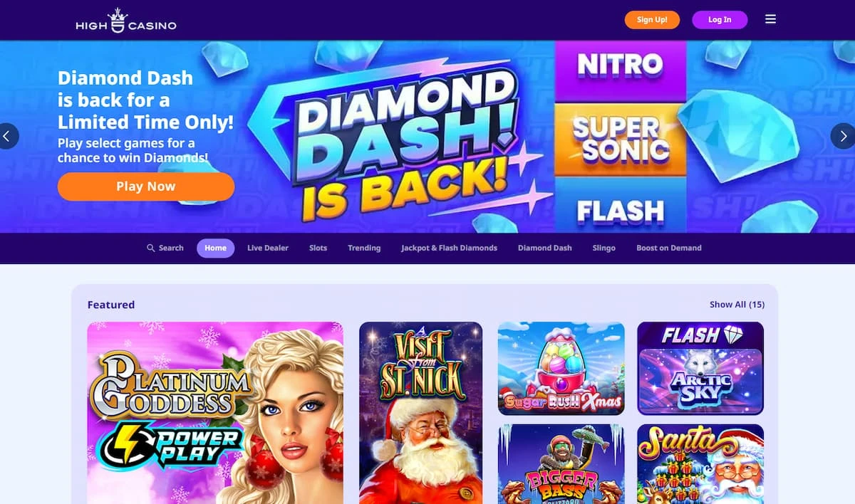Click the High 5 Casino logo
Screen dimensions: 855x504
point(126,21)
